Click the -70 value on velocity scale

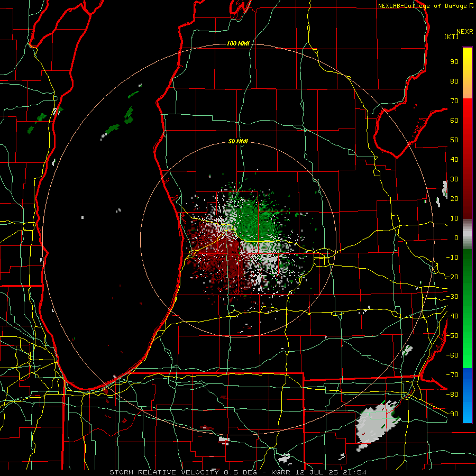click(452, 375)
